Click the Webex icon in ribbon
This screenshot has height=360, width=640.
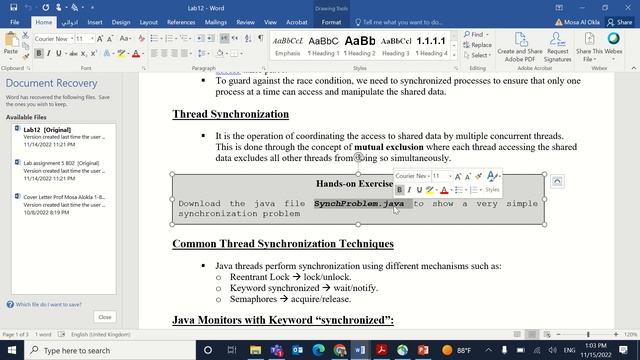(613, 39)
